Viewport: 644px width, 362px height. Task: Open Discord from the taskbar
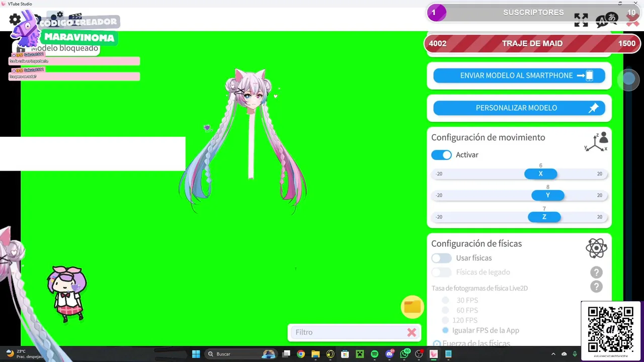(389, 354)
